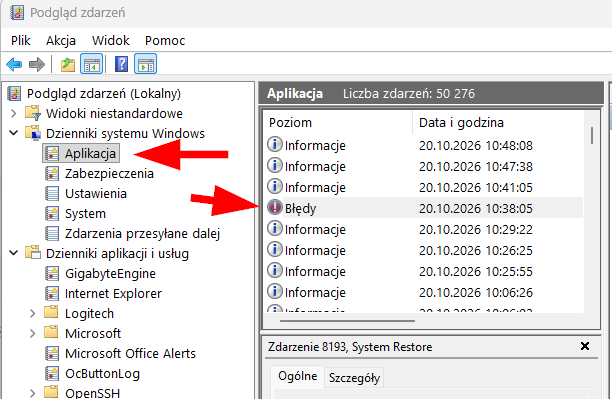This screenshot has width=612, height=399.
Task: Select the System log label
Action: pyautogui.click(x=85, y=214)
